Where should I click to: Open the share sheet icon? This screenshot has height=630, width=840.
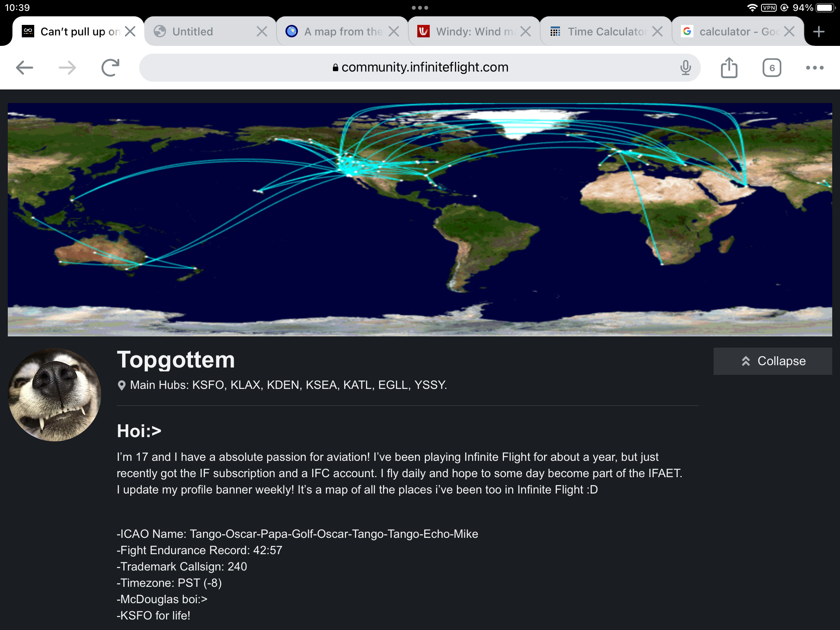point(729,68)
